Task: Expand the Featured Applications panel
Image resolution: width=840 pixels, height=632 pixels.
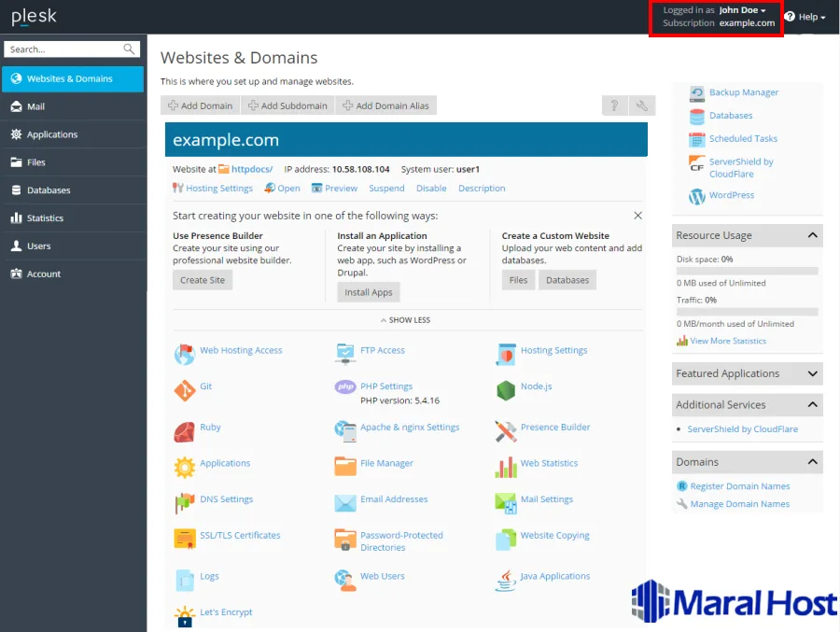Action: (x=812, y=373)
